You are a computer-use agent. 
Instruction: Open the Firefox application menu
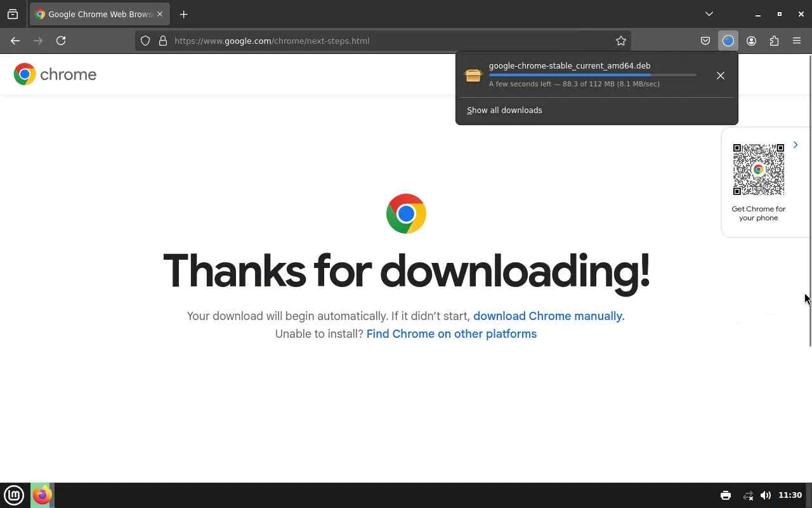pyautogui.click(x=797, y=41)
